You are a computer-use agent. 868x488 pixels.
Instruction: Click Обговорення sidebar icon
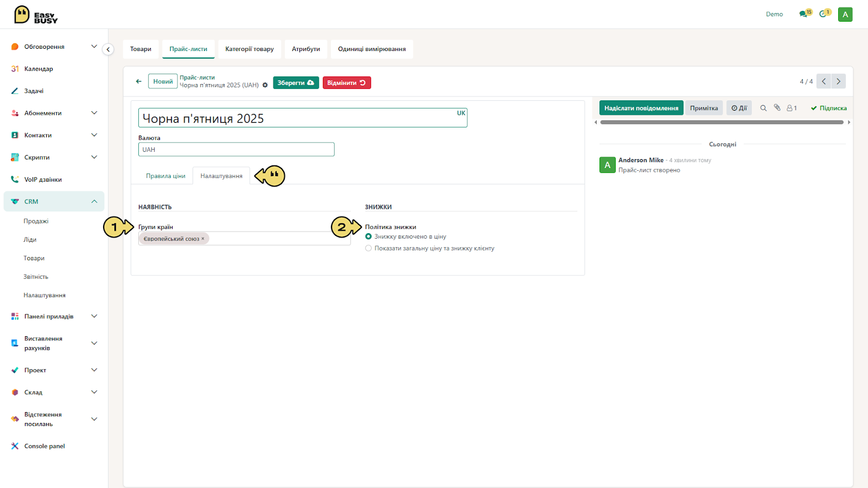coord(15,47)
